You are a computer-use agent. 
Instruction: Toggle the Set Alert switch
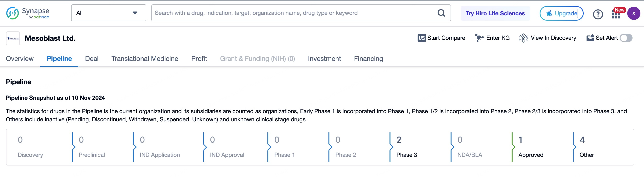[x=626, y=38]
